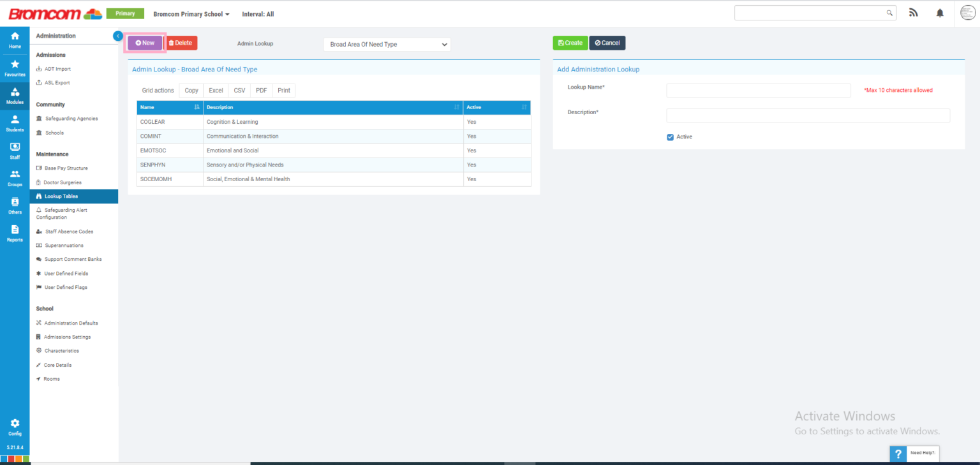Screen dimensions: 980x465
Task: Open Favourites from the sidebar
Action: tap(14, 67)
